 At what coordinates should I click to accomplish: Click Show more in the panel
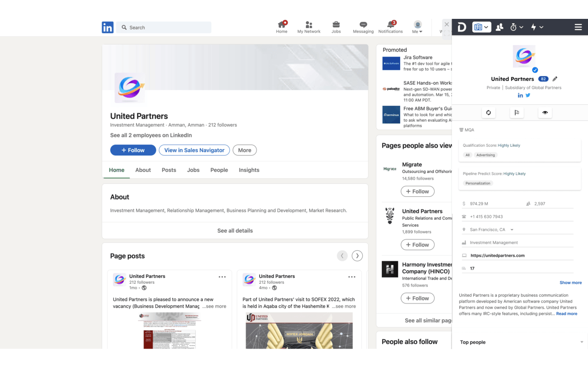coord(571,282)
